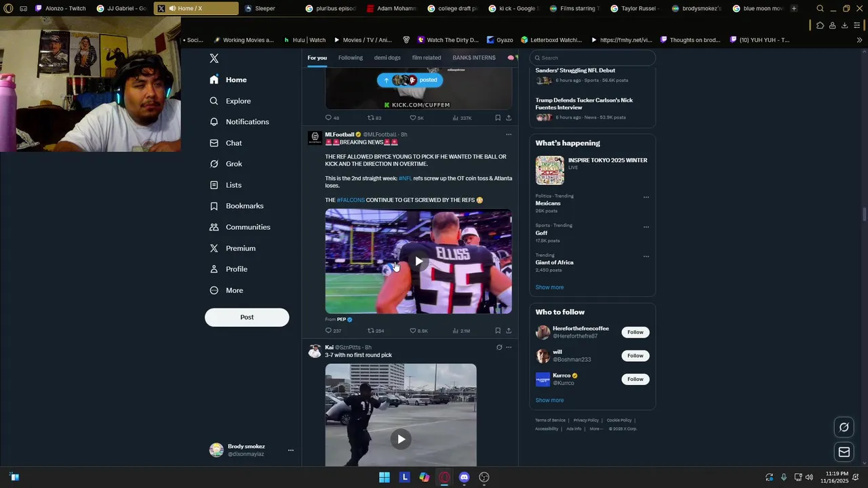
Task: Open Grok in sidebar
Action: point(226,164)
